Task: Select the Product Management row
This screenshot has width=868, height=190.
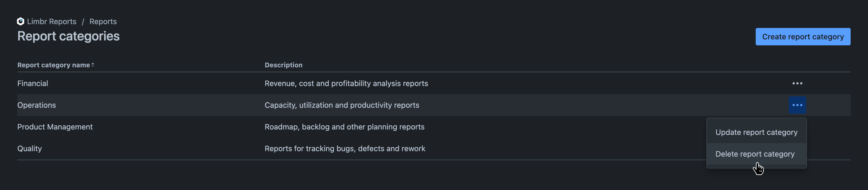Action: pyautogui.click(x=55, y=127)
